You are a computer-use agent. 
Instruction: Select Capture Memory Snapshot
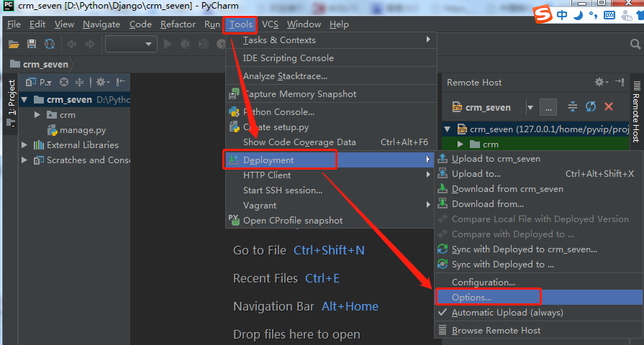(x=330, y=94)
